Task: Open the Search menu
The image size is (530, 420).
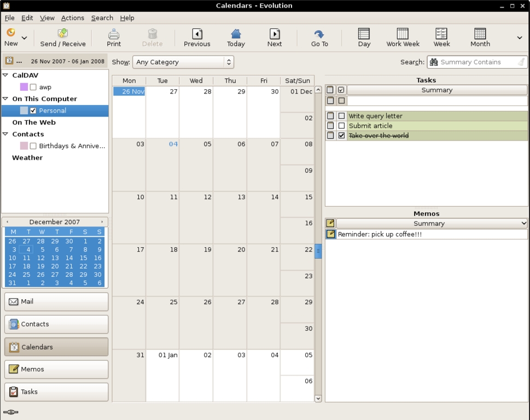Action: pos(102,18)
